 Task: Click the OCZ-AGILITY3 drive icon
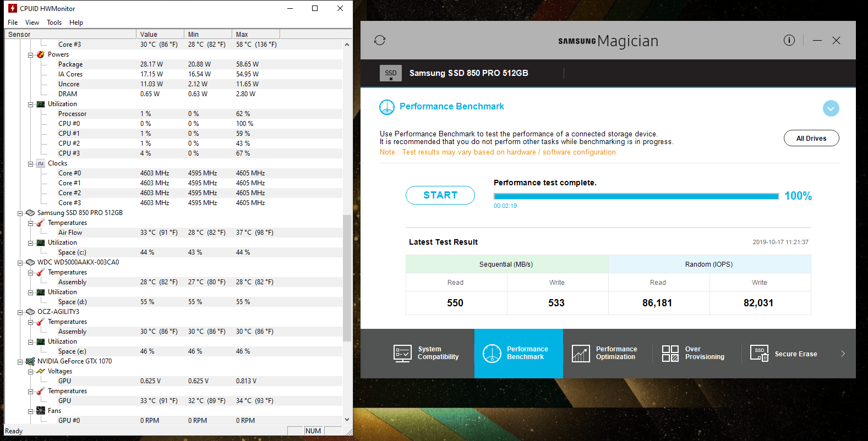[x=30, y=312]
